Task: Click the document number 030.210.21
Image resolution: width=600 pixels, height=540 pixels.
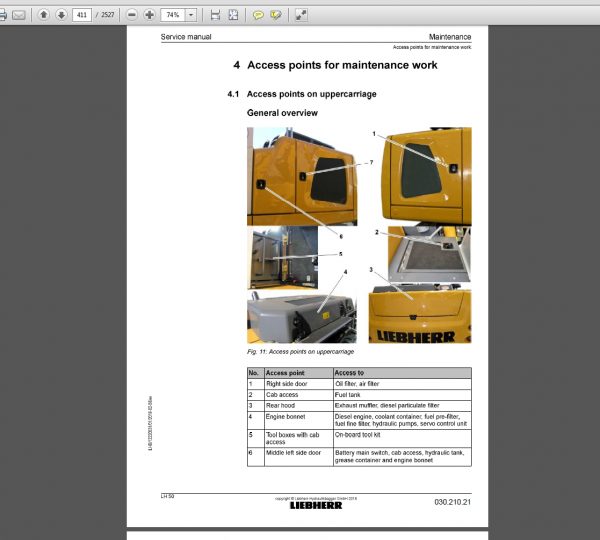Action: (x=453, y=502)
